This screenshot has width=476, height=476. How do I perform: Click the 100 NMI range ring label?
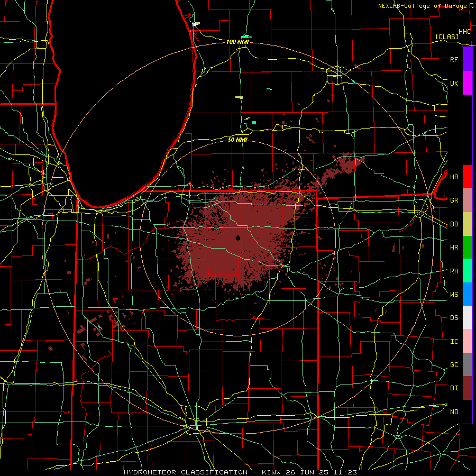coord(237,42)
